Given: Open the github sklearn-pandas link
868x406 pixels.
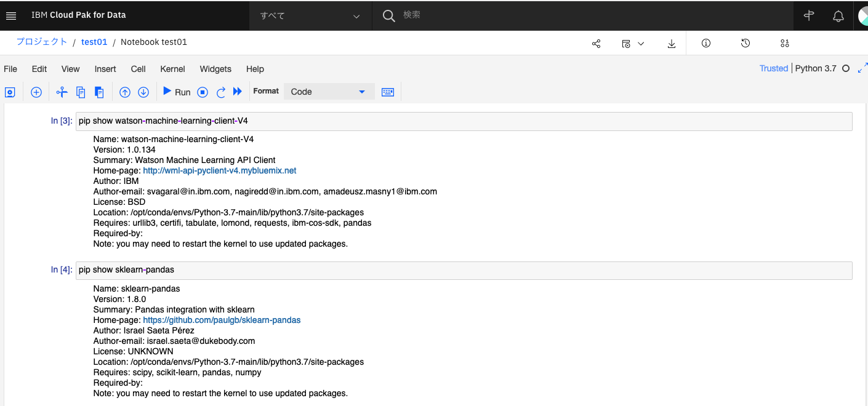Looking at the screenshot, I should coord(222,320).
